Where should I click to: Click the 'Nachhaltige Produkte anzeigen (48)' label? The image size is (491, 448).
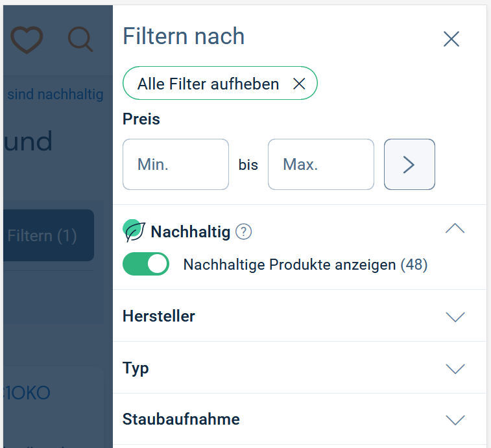[x=305, y=265]
